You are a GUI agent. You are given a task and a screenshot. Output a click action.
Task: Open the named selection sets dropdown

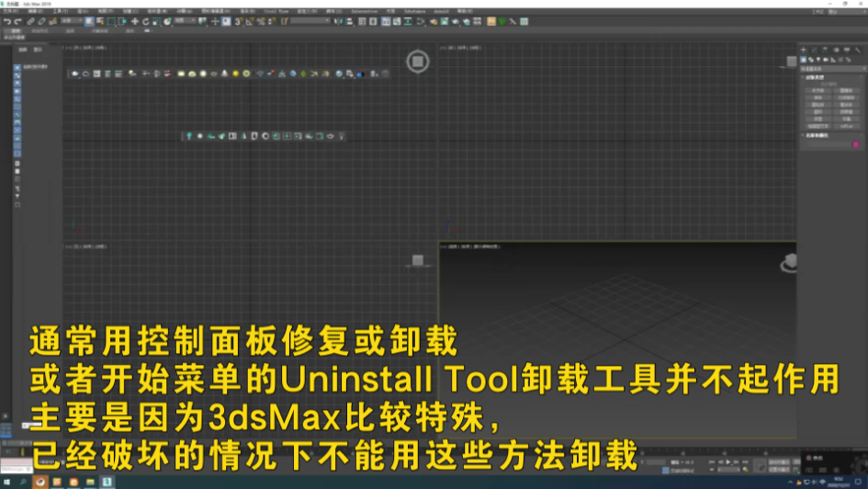[x=310, y=21]
